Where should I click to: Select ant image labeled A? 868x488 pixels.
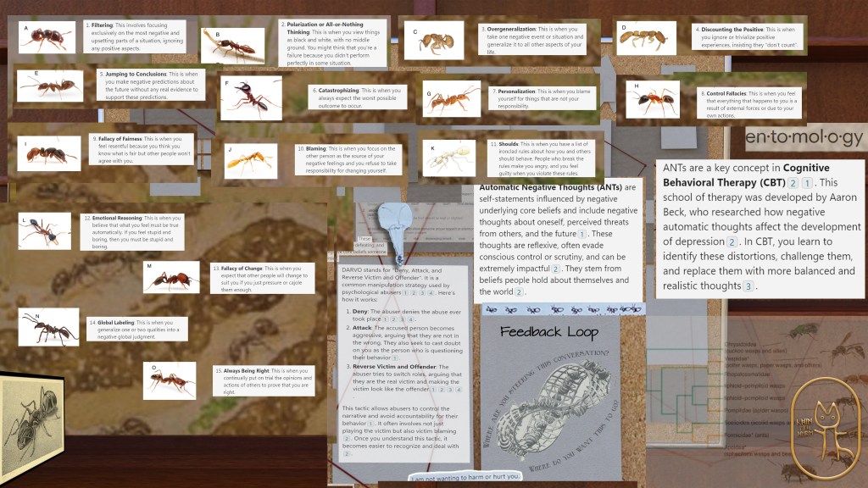(49, 36)
